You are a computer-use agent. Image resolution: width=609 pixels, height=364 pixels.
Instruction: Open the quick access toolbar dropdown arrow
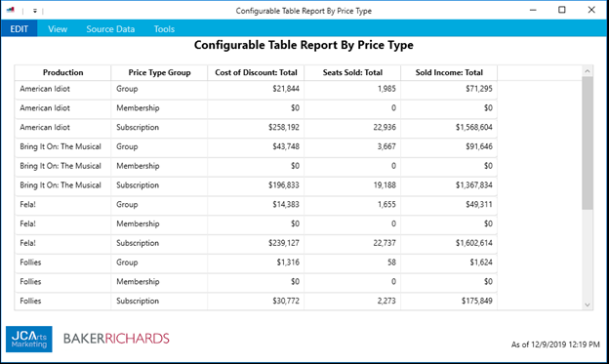[34, 11]
